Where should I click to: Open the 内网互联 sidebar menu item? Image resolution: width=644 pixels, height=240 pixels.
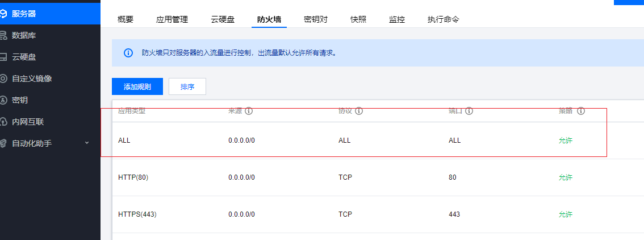click(x=50, y=122)
